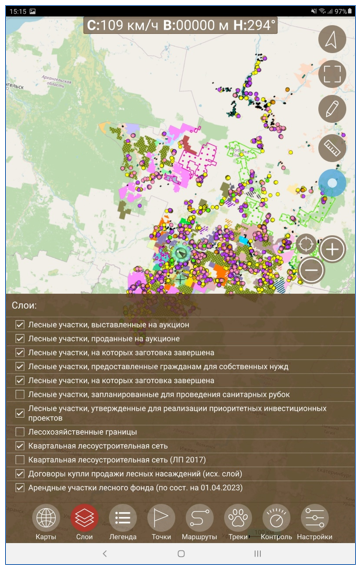The image size is (362, 572).
Task: Enable Квартальная лесоустроительная сеть (ЛП 2017) layer
Action: pyautogui.click(x=20, y=460)
